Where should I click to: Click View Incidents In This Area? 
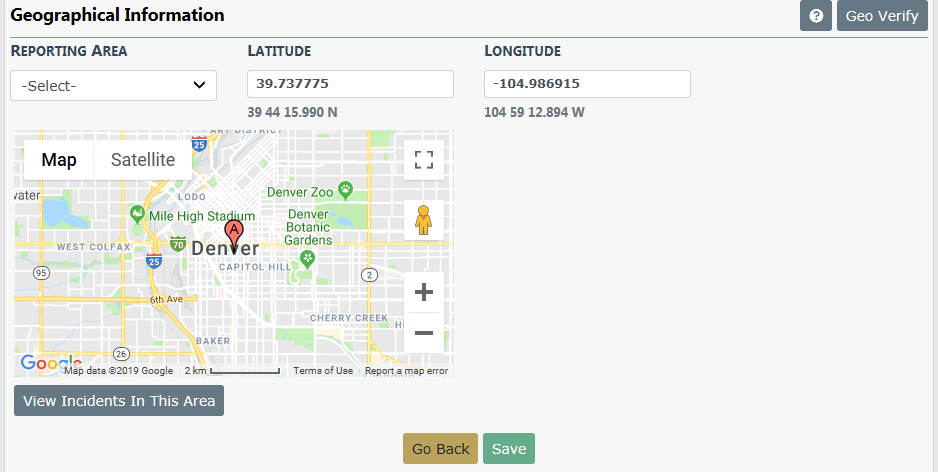tap(119, 400)
